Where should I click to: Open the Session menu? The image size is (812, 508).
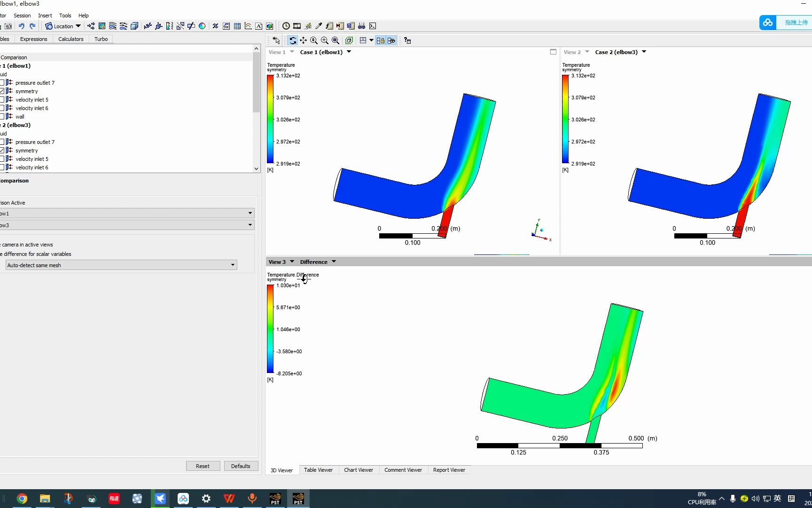tap(22, 16)
